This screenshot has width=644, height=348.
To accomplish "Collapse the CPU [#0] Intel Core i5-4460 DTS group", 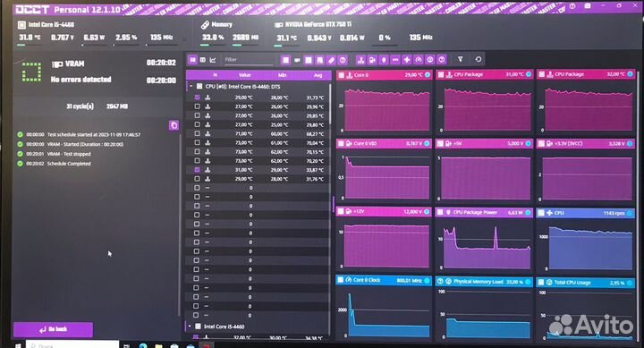I will click(x=191, y=86).
